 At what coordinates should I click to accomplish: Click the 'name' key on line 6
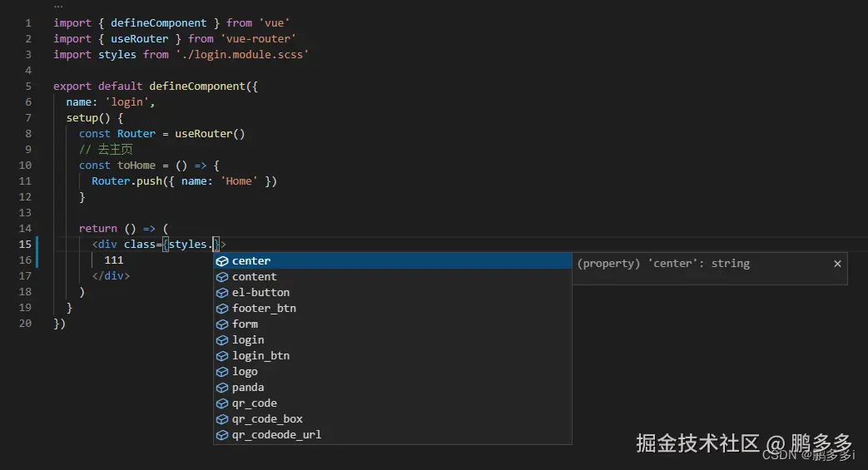(78, 101)
